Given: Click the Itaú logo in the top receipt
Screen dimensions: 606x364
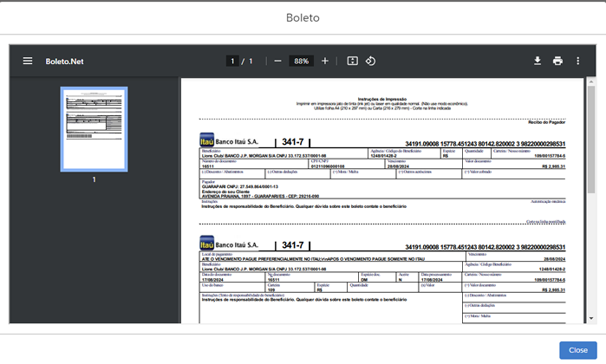Looking at the screenshot, I should (207, 142).
